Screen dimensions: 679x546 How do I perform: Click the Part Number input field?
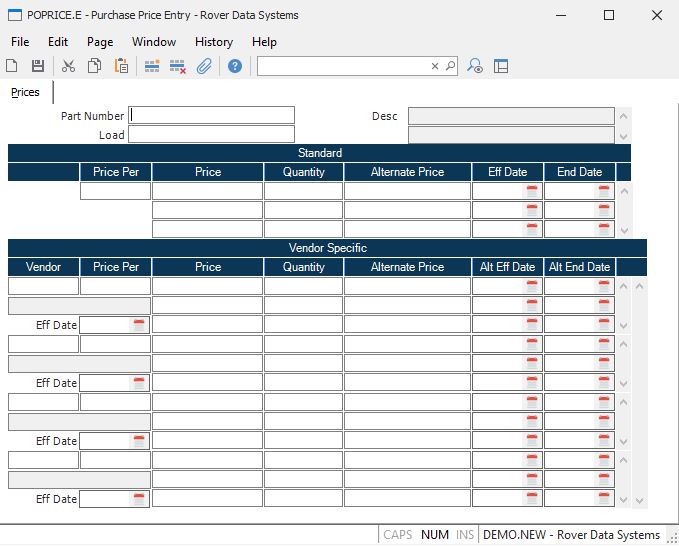(212, 115)
